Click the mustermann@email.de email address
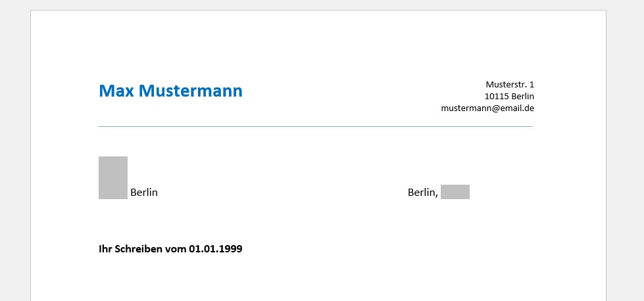This screenshot has height=301, width=644. (487, 108)
